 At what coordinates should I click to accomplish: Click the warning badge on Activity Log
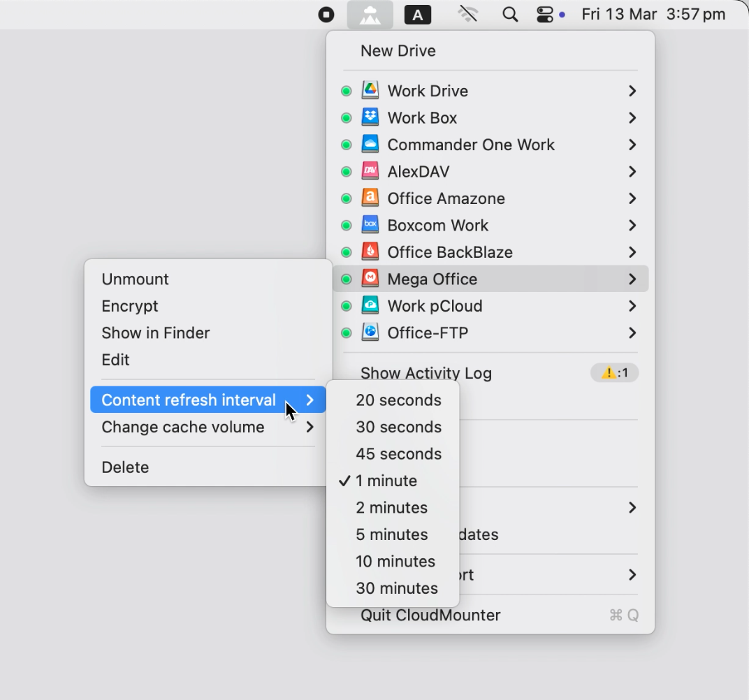[615, 373]
